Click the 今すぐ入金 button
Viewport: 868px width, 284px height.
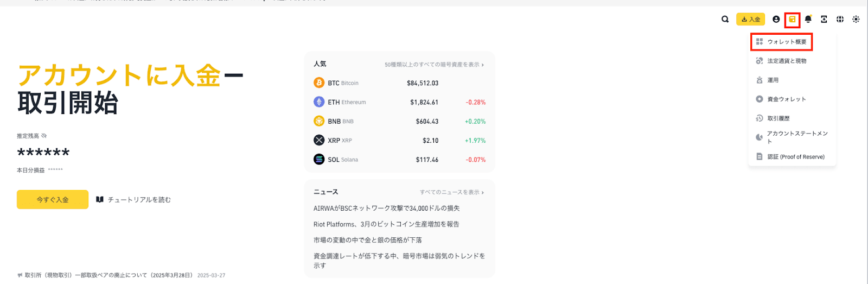tap(53, 200)
